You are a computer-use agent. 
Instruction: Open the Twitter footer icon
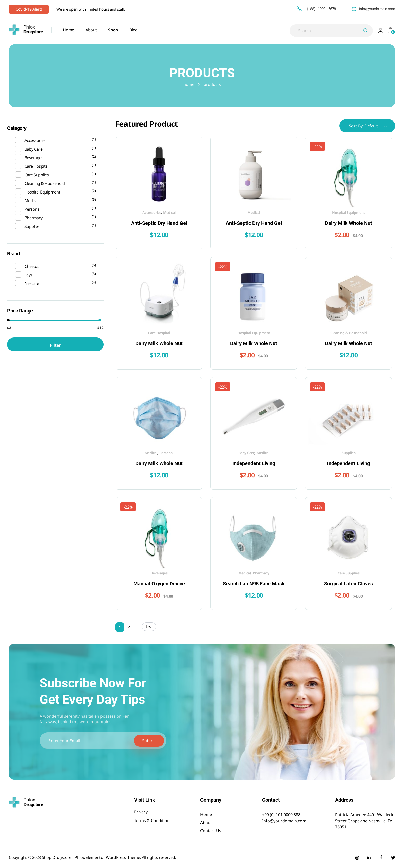click(393, 858)
